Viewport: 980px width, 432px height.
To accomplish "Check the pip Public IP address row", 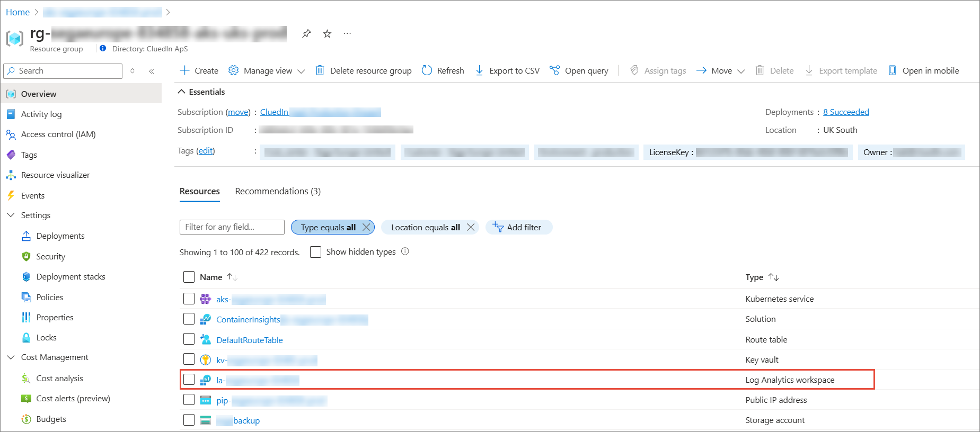I will coord(189,400).
